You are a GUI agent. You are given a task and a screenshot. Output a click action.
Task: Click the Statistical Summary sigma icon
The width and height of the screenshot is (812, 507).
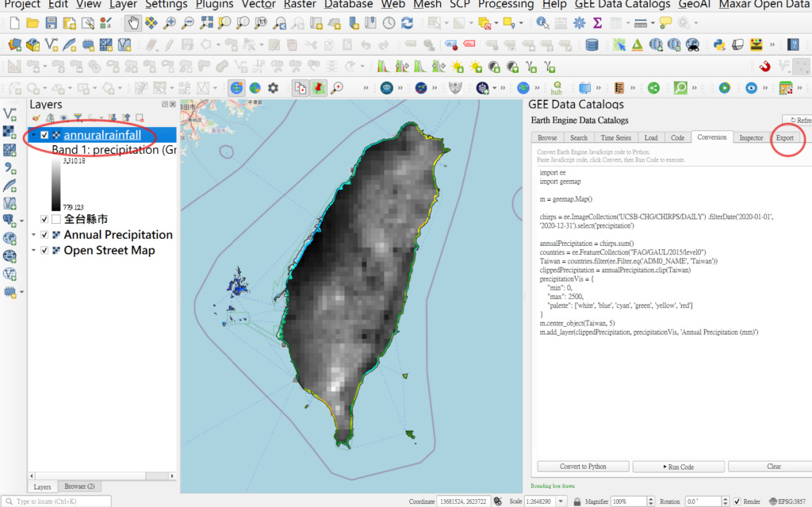coord(597,24)
